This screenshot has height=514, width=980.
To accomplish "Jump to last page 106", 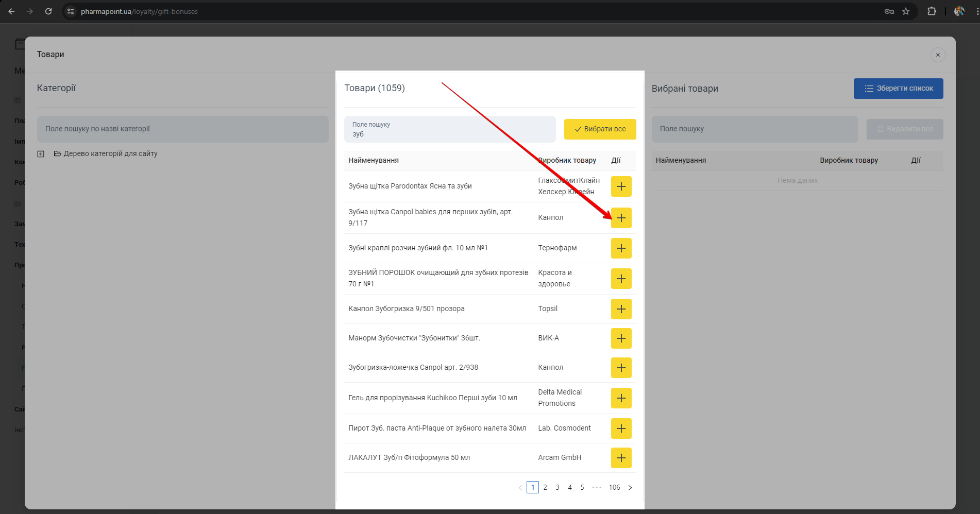I will pyautogui.click(x=614, y=487).
